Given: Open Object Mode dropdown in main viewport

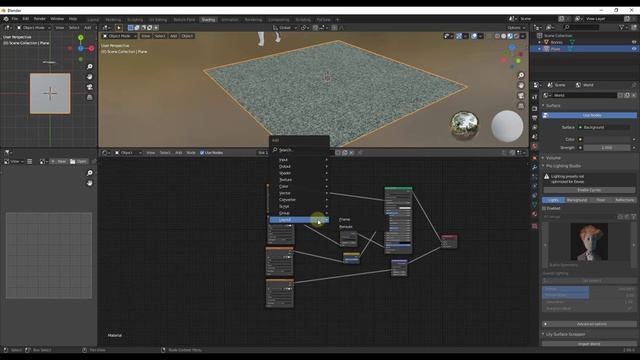Looking at the screenshot, I should point(120,36).
